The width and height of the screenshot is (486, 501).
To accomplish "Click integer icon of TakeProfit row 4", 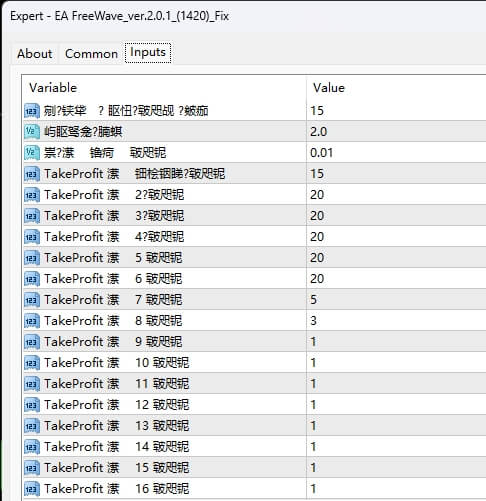I will [x=32, y=237].
